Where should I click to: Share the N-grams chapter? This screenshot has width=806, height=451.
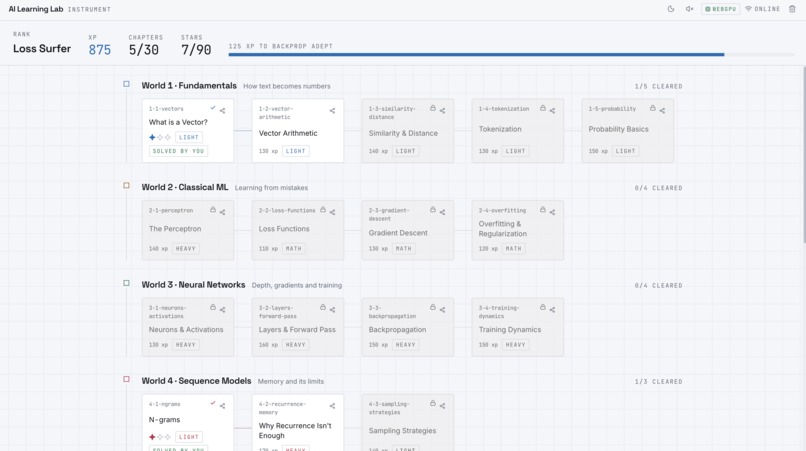point(223,406)
